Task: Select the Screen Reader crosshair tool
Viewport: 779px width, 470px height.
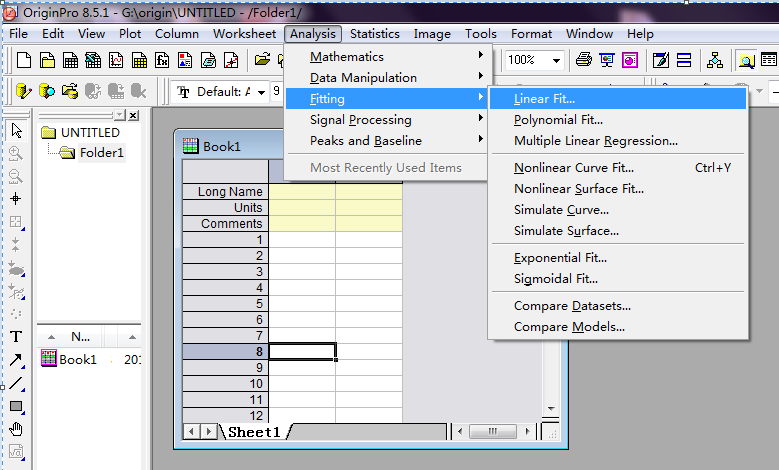Action: [16, 199]
